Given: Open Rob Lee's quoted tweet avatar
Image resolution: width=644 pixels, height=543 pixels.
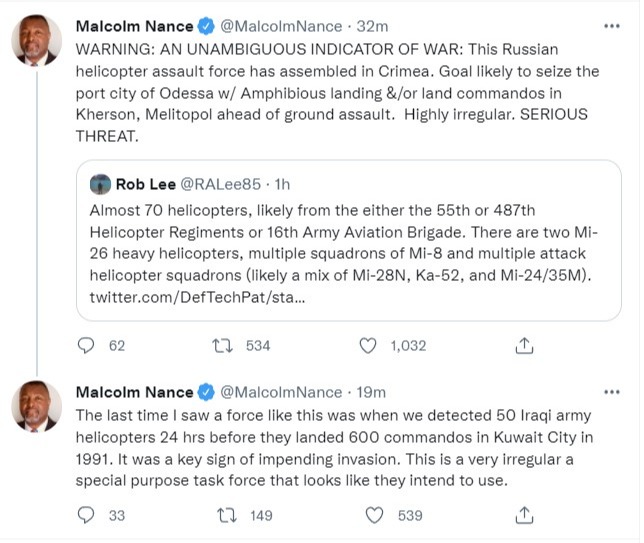Looking at the screenshot, I should coord(100,185).
